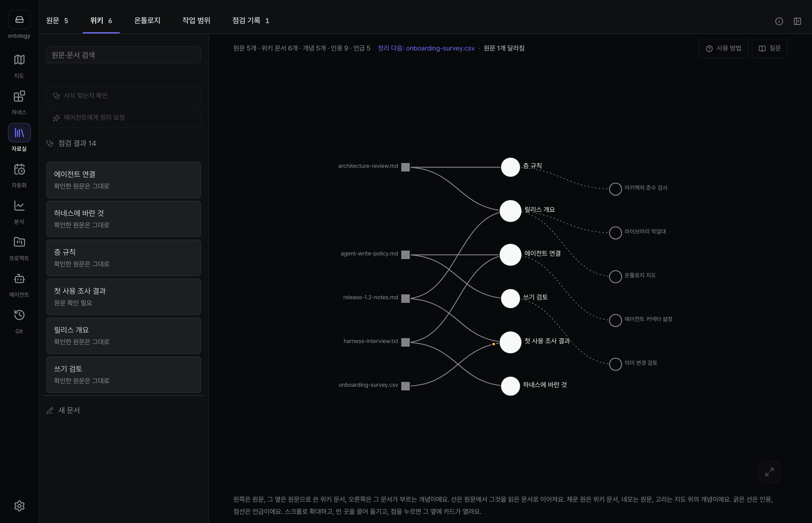
Task: Open the 자동화 automation section
Action: pyautogui.click(x=19, y=175)
